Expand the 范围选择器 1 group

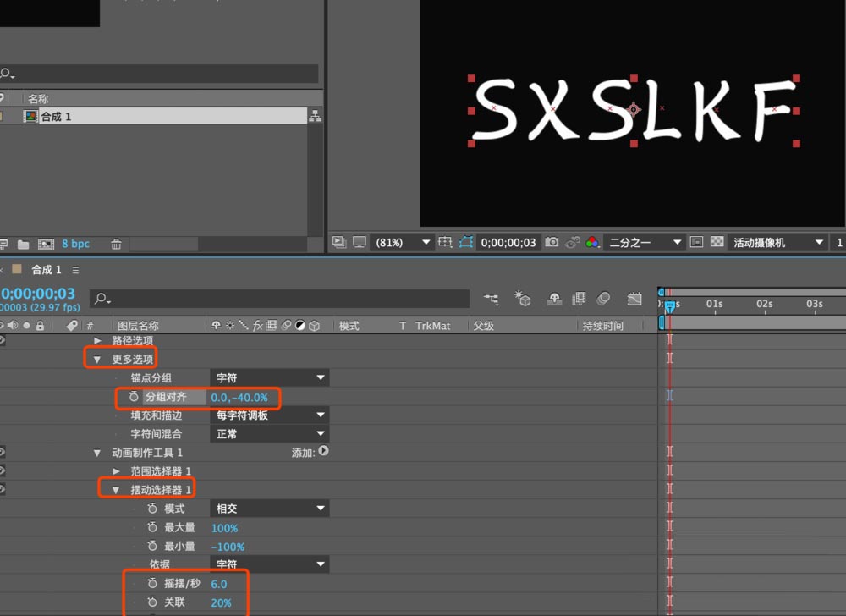pos(116,471)
